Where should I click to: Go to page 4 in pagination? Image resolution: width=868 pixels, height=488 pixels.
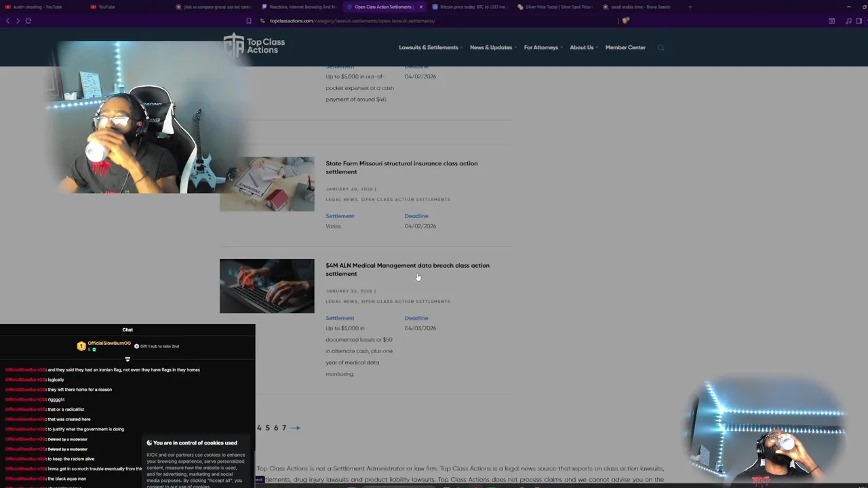coord(259,428)
